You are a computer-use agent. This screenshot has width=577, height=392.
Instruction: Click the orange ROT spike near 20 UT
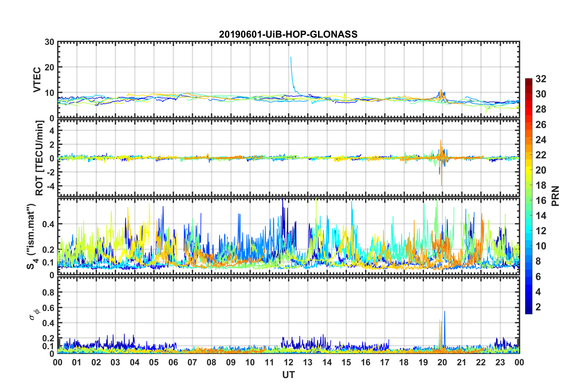point(441,162)
